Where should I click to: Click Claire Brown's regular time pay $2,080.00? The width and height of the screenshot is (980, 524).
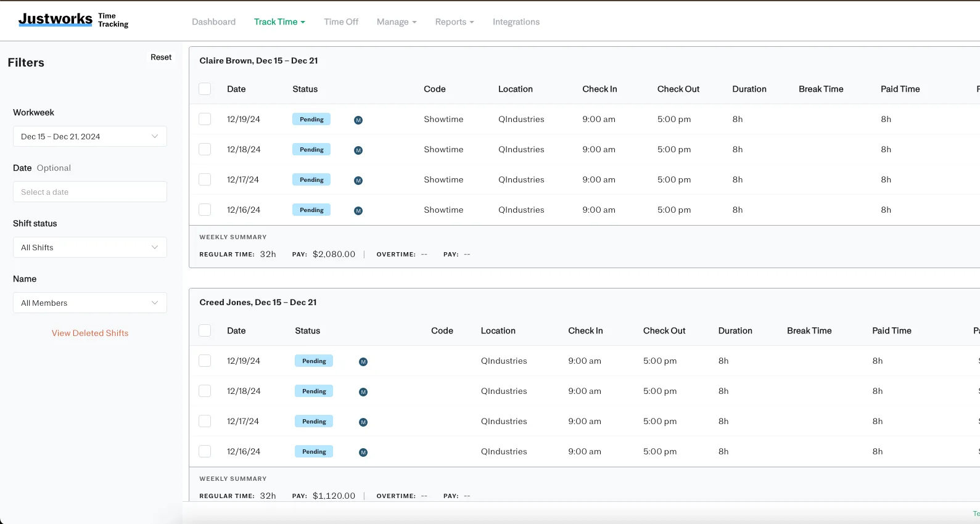334,254
